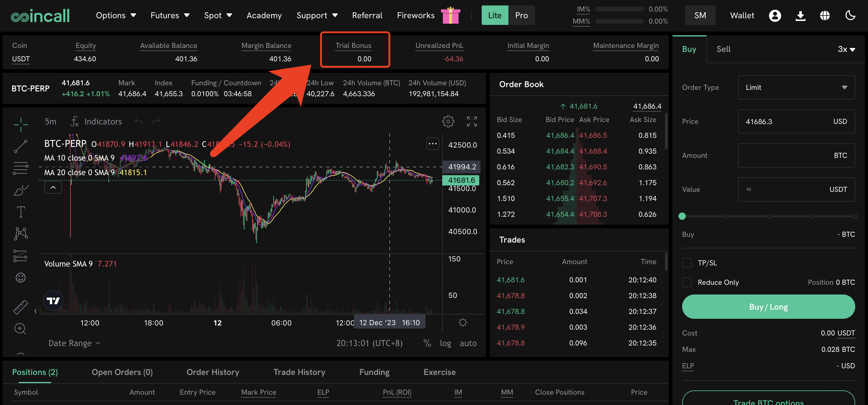Open chart settings gear

tap(448, 121)
